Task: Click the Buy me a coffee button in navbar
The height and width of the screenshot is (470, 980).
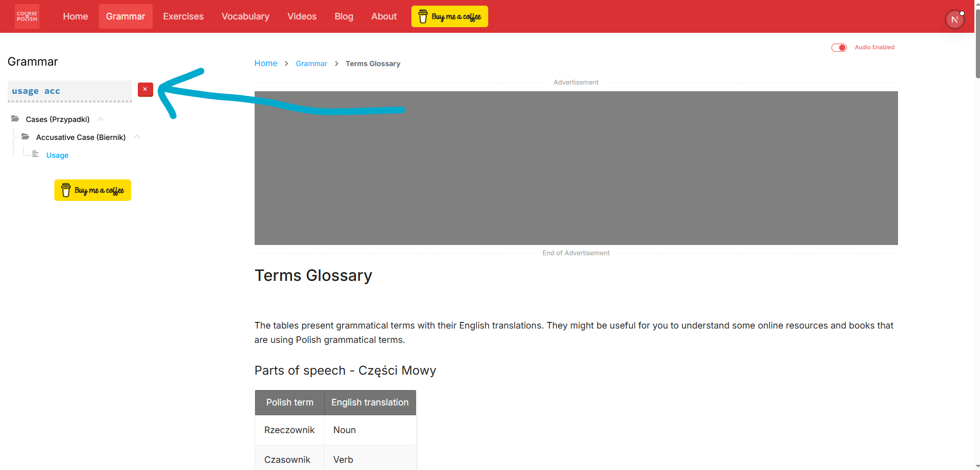Action: [x=449, y=16]
